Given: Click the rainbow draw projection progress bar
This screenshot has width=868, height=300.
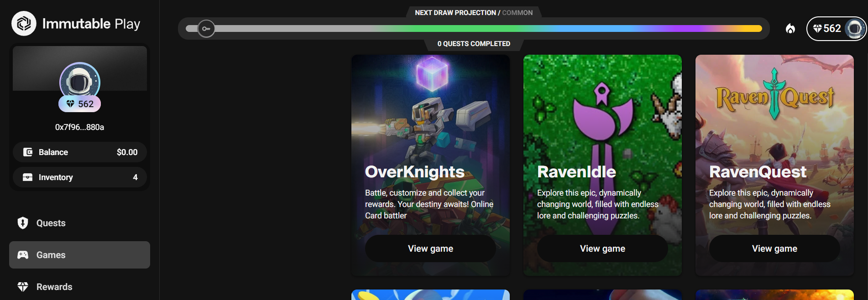Looking at the screenshot, I should coord(474,29).
